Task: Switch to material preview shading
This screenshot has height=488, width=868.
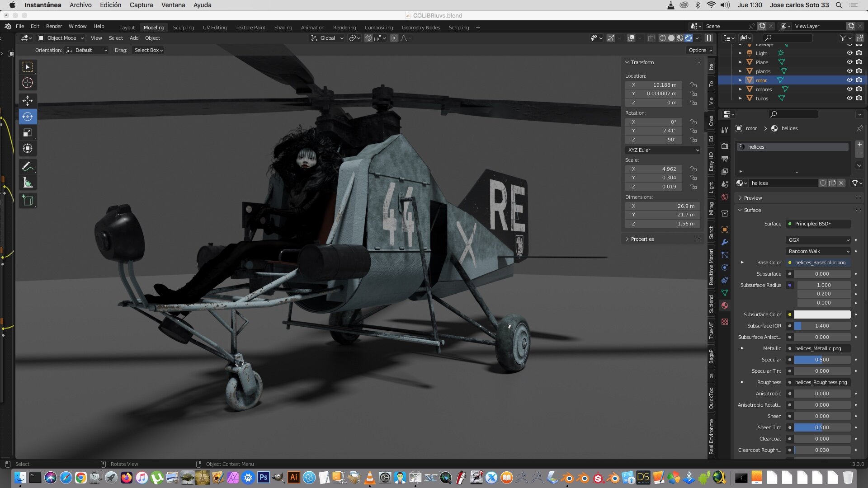Action: [679, 38]
